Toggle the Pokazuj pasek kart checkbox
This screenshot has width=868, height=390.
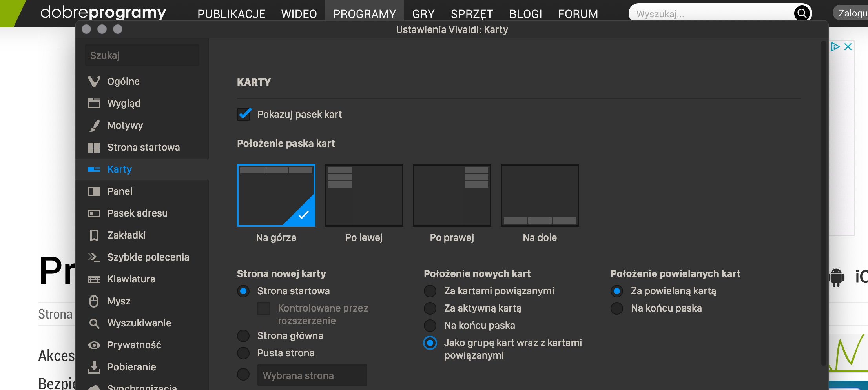click(244, 115)
